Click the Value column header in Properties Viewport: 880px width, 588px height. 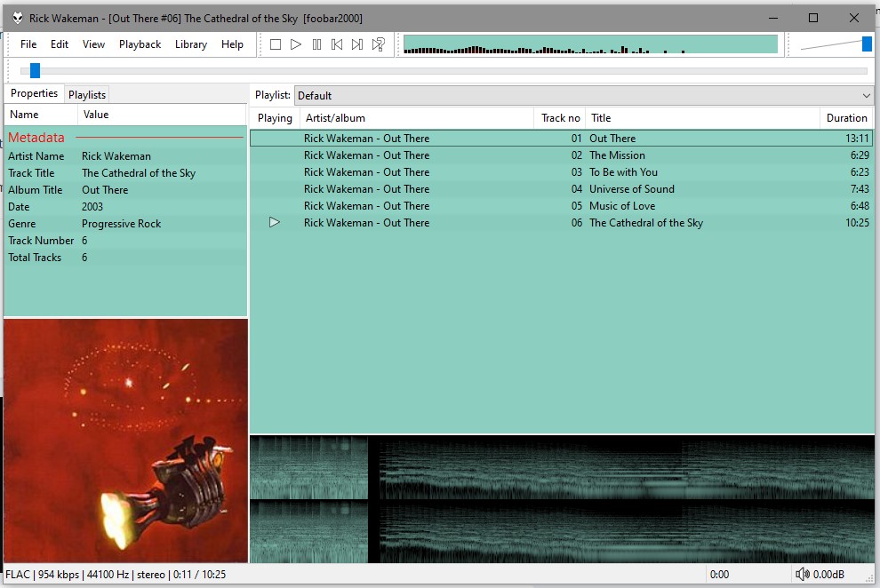pyautogui.click(x=162, y=115)
